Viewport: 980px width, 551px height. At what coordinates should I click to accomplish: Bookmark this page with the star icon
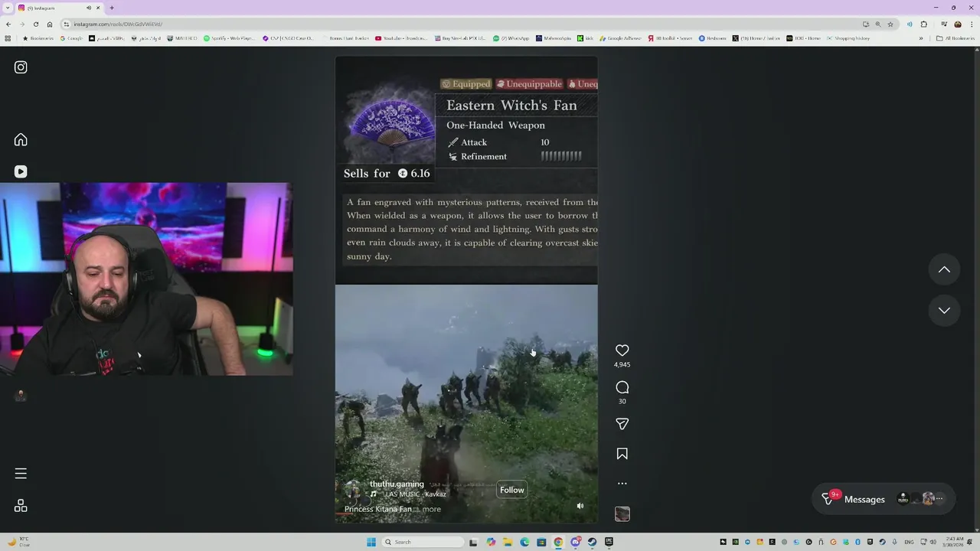890,24
